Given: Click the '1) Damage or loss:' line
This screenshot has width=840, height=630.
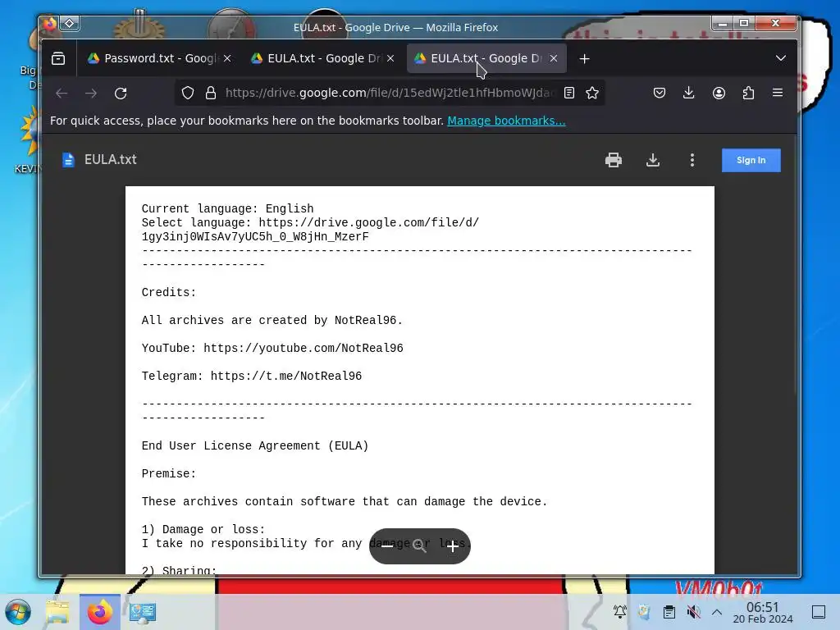Looking at the screenshot, I should tap(203, 529).
